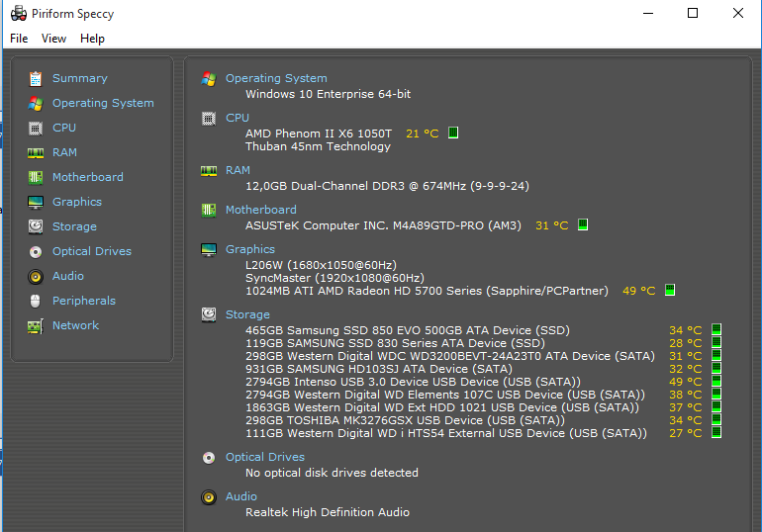Open the Storage sidebar entry
This screenshot has width=762, height=532.
[74, 226]
